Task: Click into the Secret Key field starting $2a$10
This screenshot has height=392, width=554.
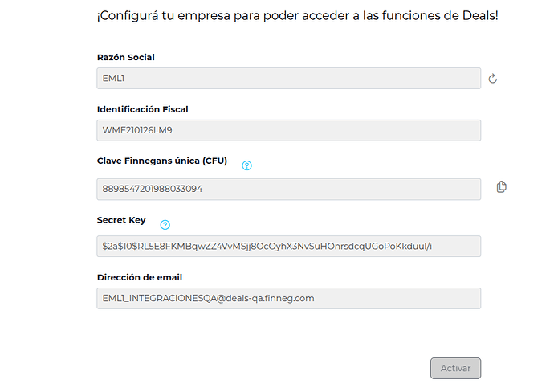Action: pos(287,246)
